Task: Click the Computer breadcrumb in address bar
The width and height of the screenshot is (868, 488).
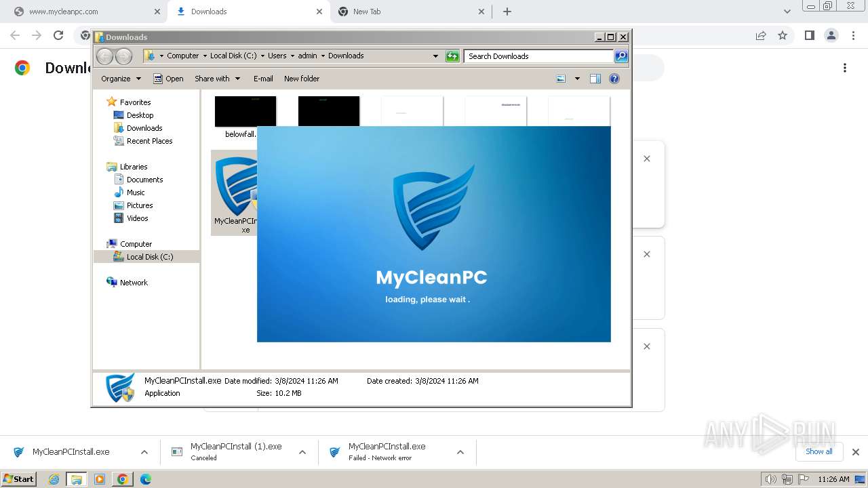Action: pyautogui.click(x=183, y=56)
